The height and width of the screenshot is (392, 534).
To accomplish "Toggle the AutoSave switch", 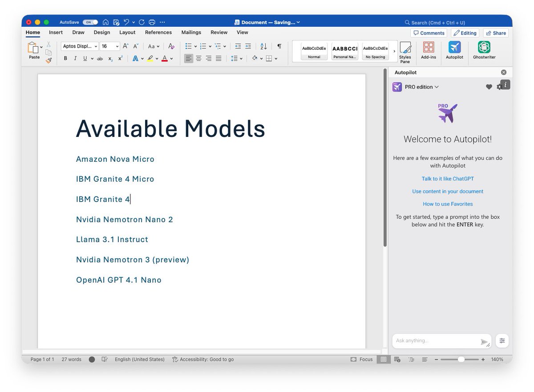I will (90, 22).
